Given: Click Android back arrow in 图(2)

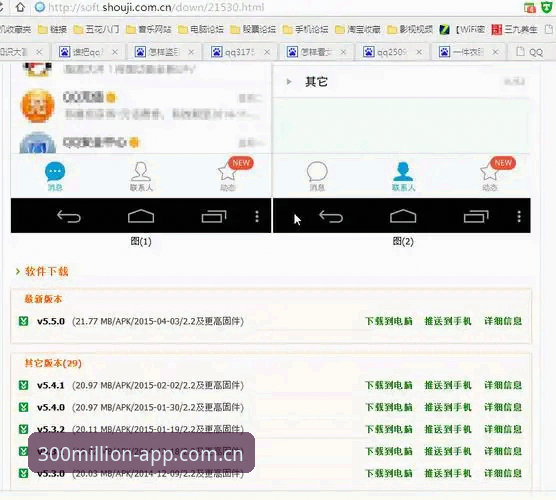Looking at the screenshot, I should (x=331, y=216).
